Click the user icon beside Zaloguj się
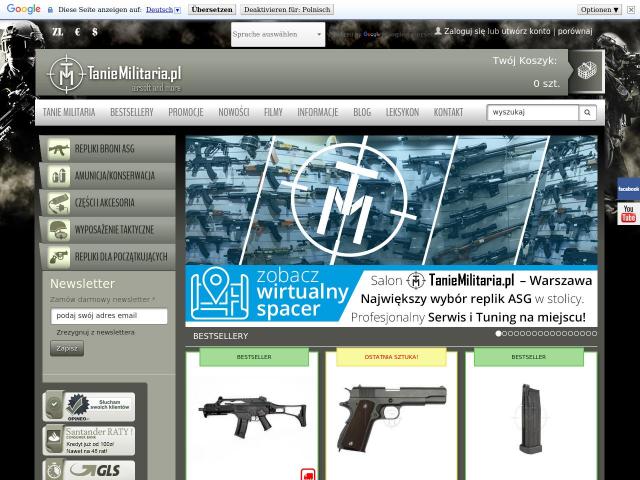Viewport: 640px width, 480px height. [x=438, y=31]
